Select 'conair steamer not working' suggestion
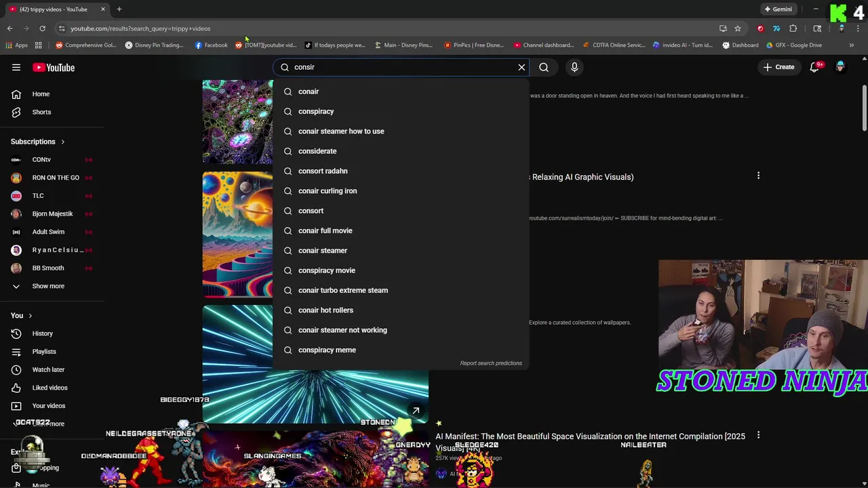Screen dimensions: 868x488 click(x=401, y=330)
